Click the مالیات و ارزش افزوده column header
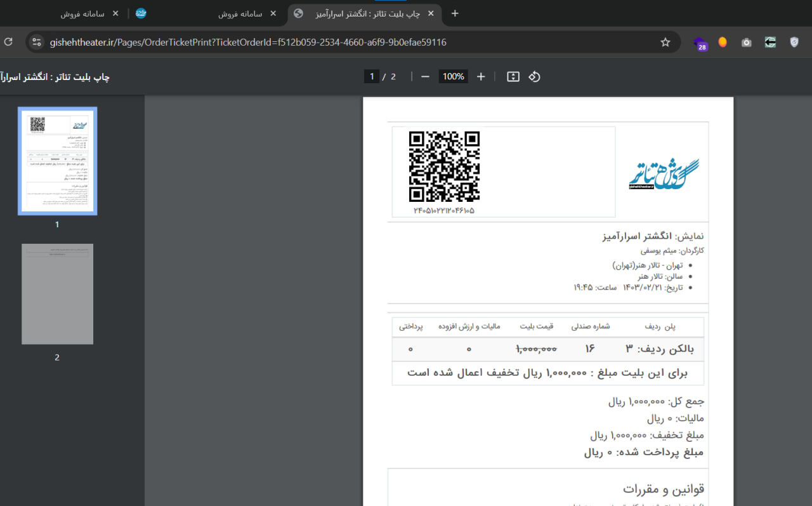This screenshot has width=812, height=506. click(x=469, y=327)
